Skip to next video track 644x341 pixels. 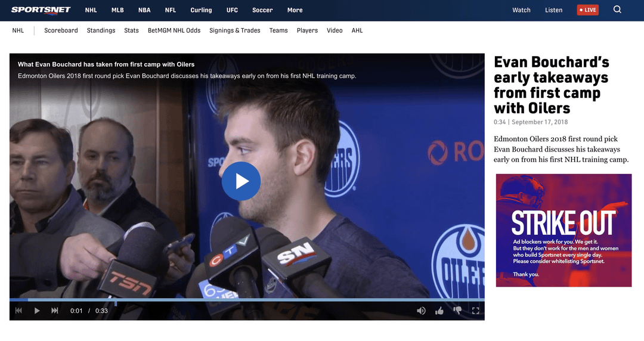pyautogui.click(x=55, y=311)
